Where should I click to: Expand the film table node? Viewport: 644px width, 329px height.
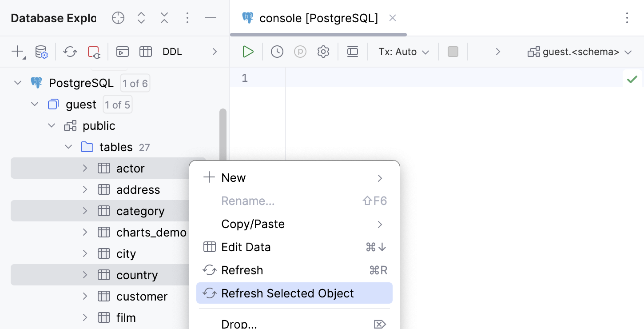(84, 317)
